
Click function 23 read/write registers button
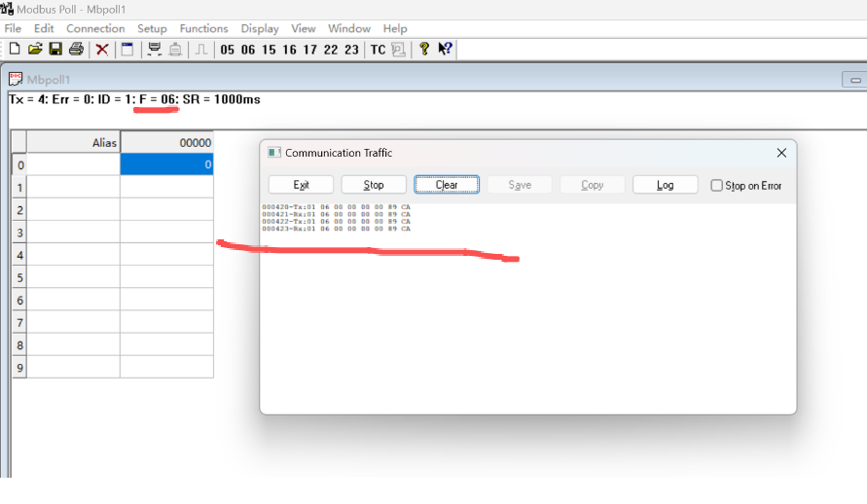351,50
